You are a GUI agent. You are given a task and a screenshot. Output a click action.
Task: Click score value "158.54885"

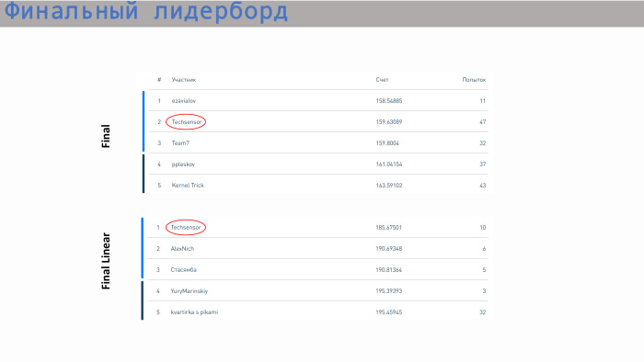coord(389,101)
